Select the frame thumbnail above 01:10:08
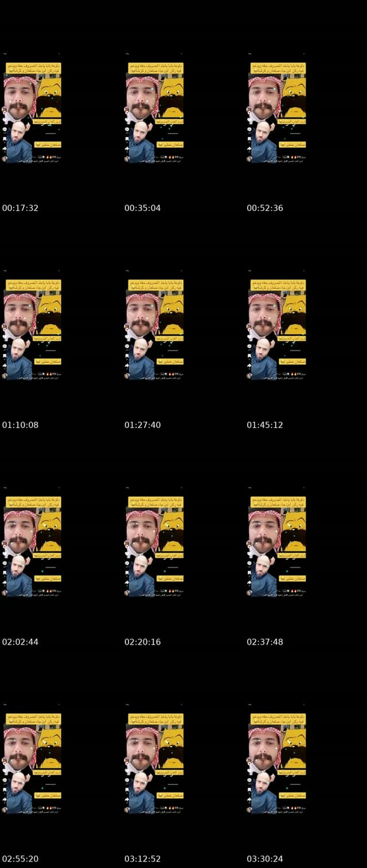The height and width of the screenshot is (868, 367). pos(32,325)
